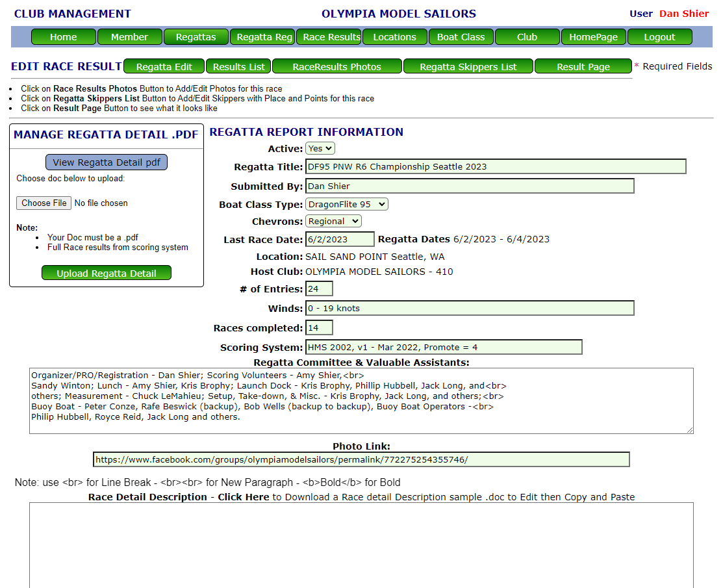This screenshot has width=723, height=588.
Task: Go to Locations page
Action: [x=395, y=37]
